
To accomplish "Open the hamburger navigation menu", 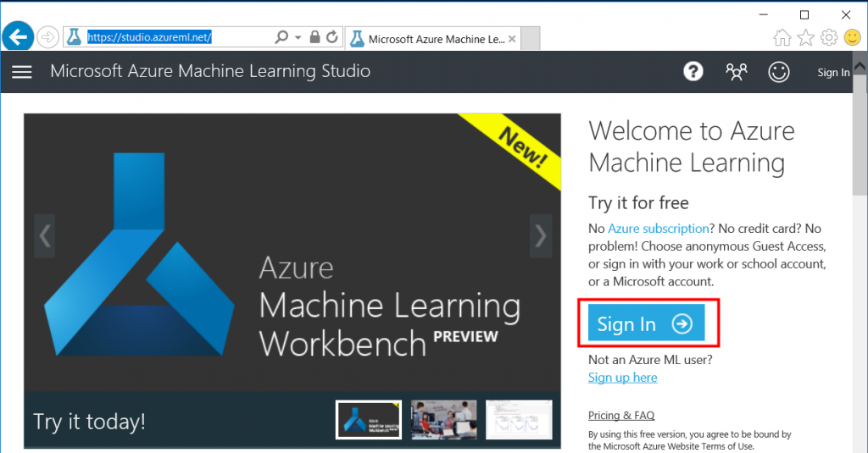I will click(x=22, y=72).
